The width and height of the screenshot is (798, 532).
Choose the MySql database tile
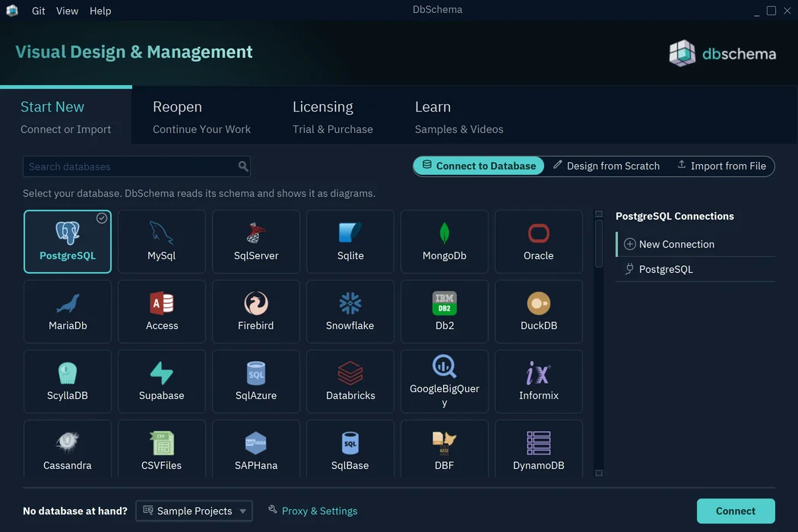tap(161, 242)
